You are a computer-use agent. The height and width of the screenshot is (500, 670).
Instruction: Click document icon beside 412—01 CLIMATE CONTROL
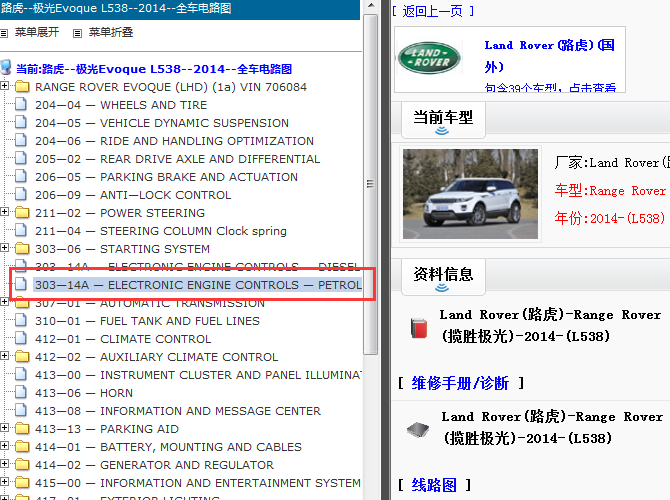click(x=21, y=338)
